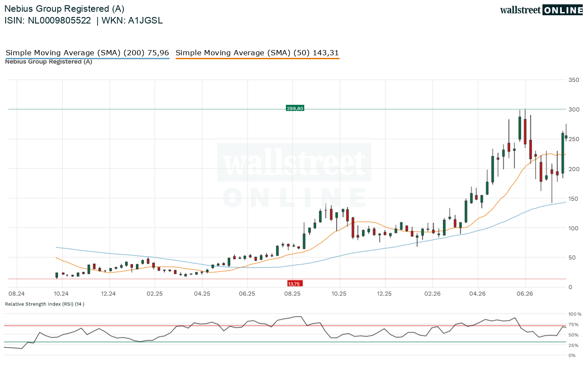Click the 25% RSI axis label
This screenshot has width=588, height=367.
(x=573, y=345)
